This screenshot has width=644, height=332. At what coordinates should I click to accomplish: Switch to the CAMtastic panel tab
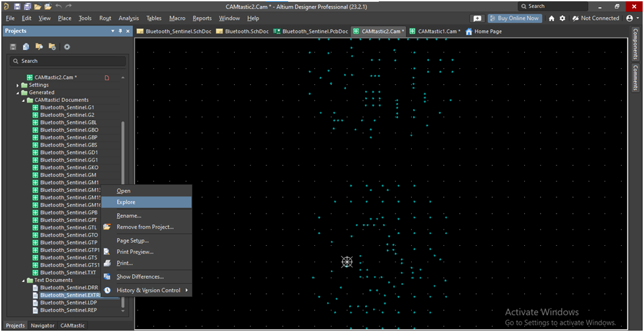72,325
